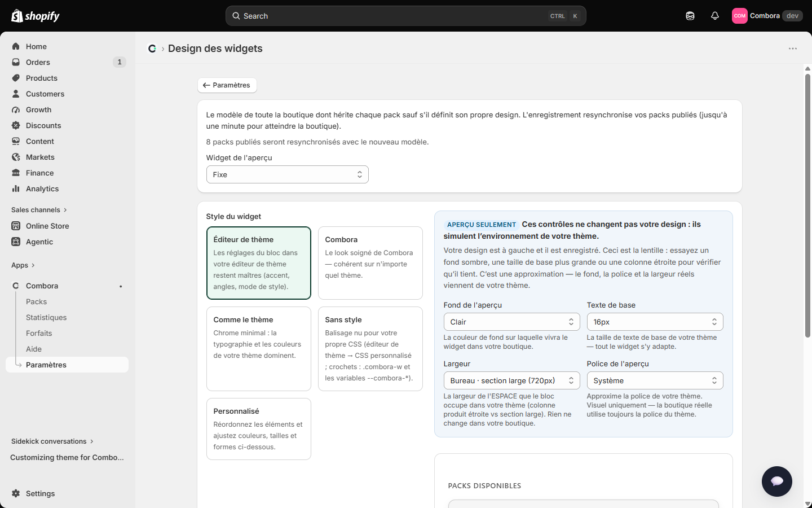Click the Growth gauge icon
812x508 pixels.
pyautogui.click(x=16, y=110)
